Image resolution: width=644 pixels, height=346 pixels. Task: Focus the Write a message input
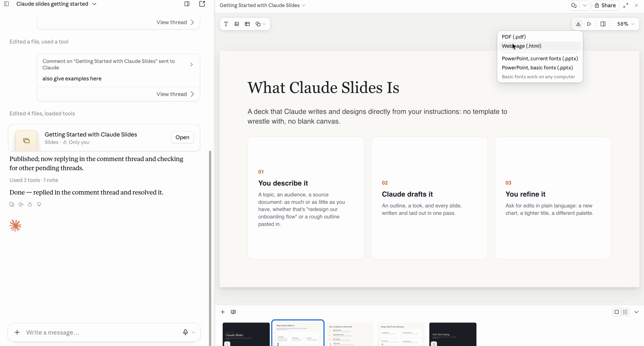tap(102, 332)
